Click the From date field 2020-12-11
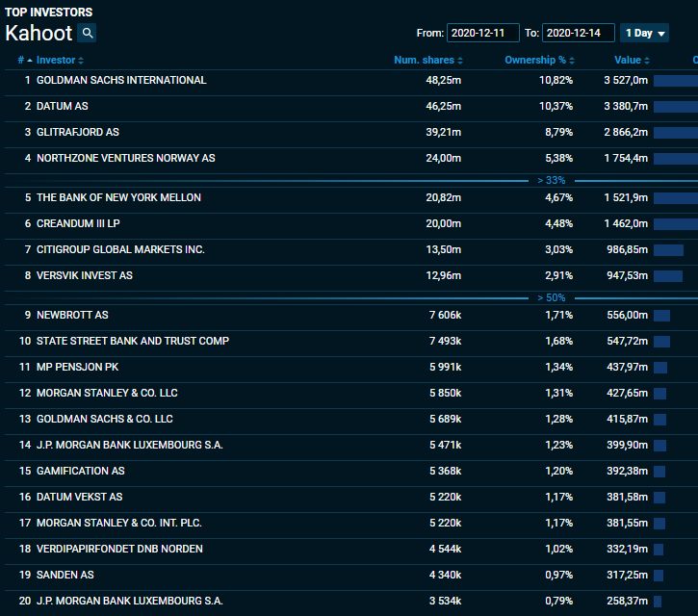 (483, 33)
